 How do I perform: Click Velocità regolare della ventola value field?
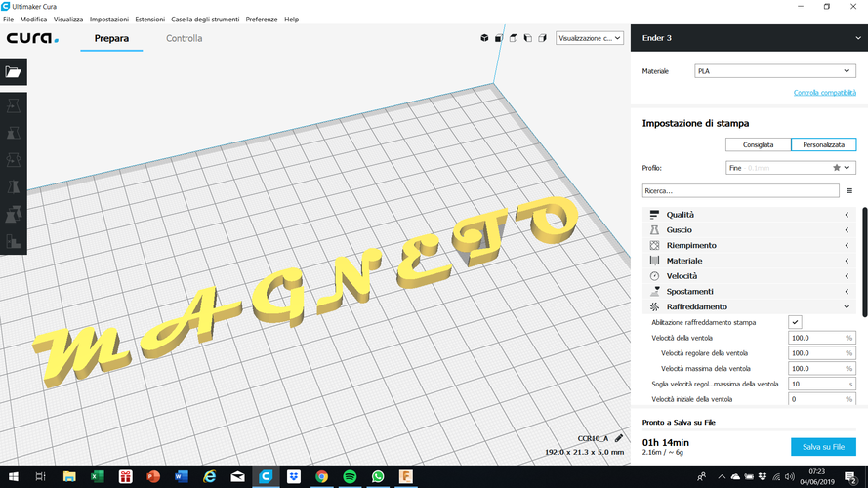click(821, 353)
